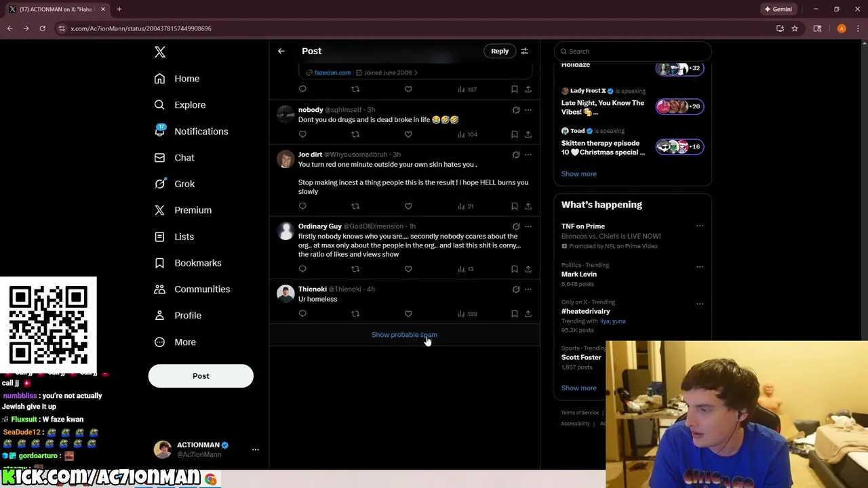Screen dimensions: 868x488
Task: Share Ordinary Guy's reply
Action: coord(528,269)
